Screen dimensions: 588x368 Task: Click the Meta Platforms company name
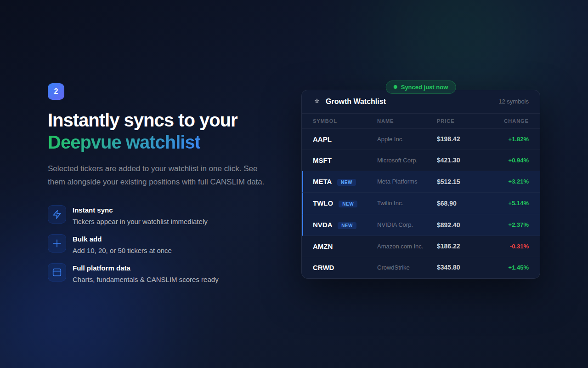coord(397,182)
